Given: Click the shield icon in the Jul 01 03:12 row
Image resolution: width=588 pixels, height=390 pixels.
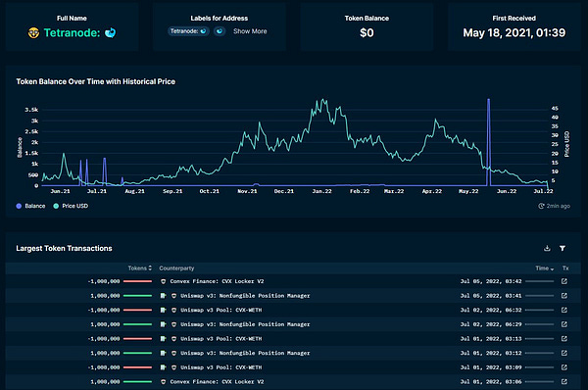Looking at the screenshot, I should tap(173, 353).
